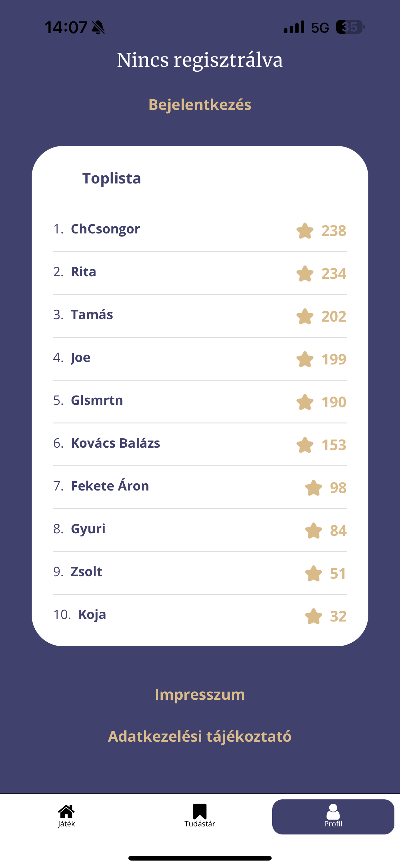The image size is (400, 868).
Task: Select Zsolt in the Toplista
Action: pos(200,573)
